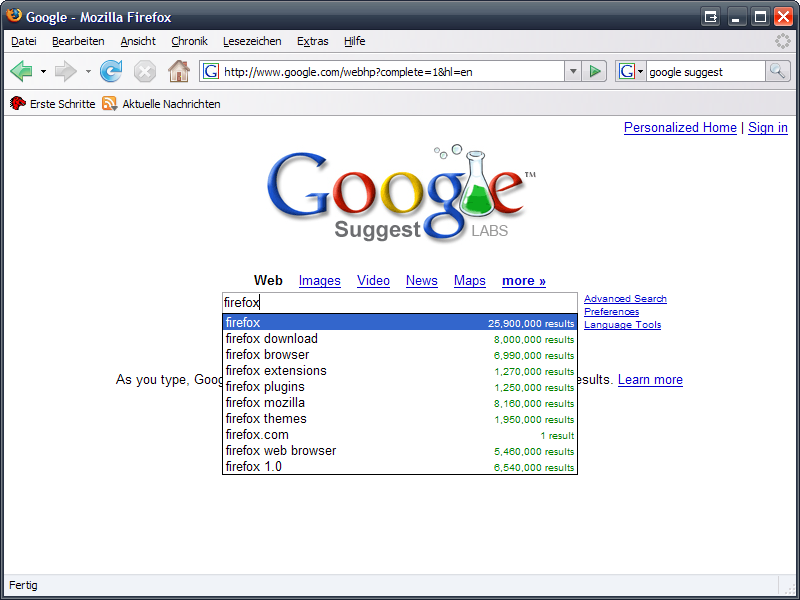800x600 pixels.
Task: Open the Forward history dropdown arrow
Action: pyautogui.click(x=88, y=71)
